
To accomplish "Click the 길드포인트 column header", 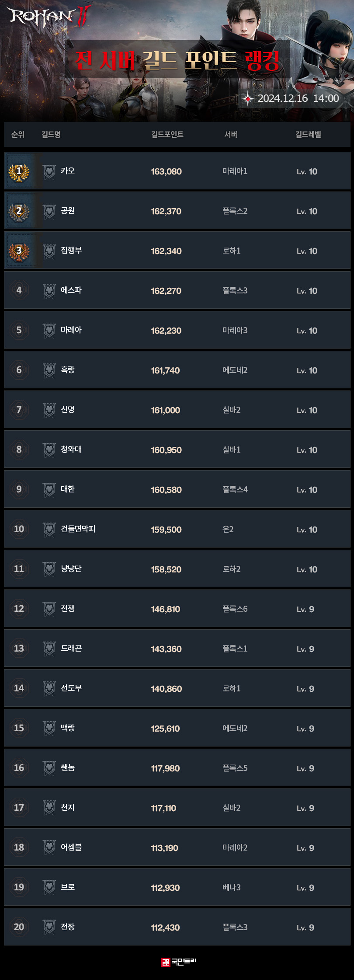I will tap(167, 134).
